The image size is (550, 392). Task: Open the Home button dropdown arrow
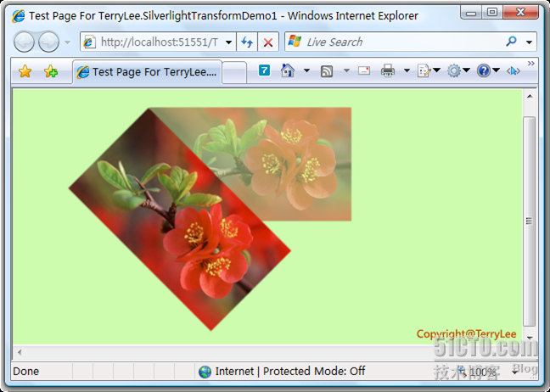[306, 70]
